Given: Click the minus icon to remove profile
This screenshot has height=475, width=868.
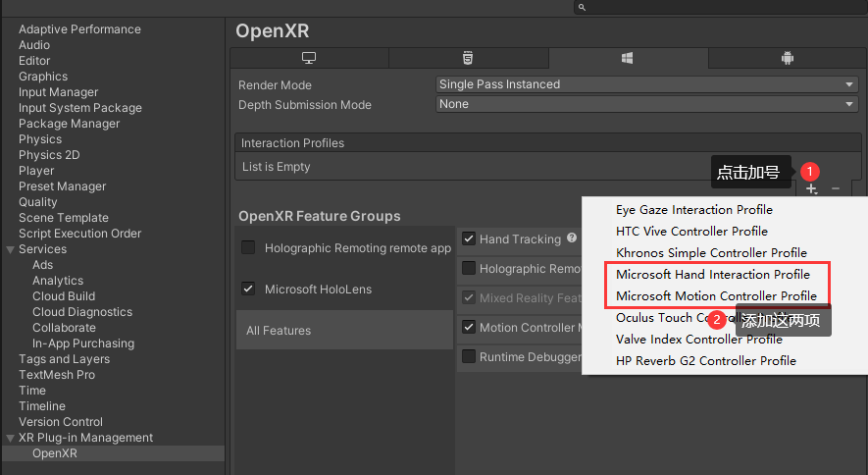Looking at the screenshot, I should click(x=836, y=188).
